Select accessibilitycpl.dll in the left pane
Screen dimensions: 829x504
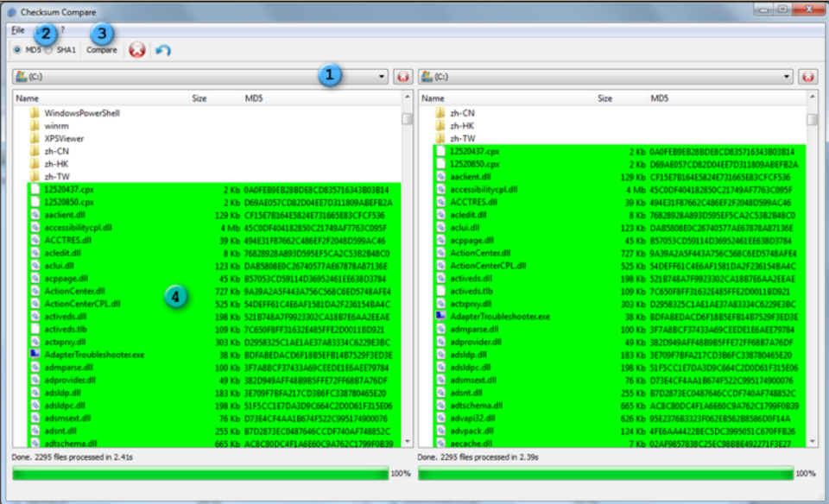coord(79,228)
